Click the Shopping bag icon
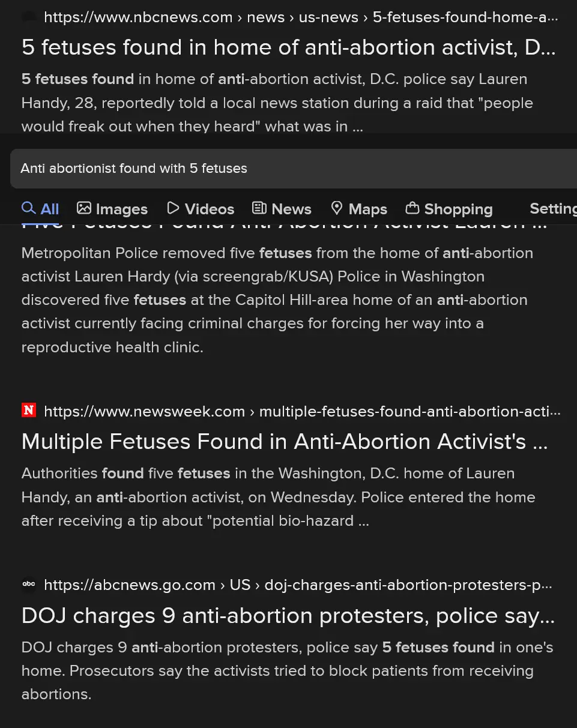The height and width of the screenshot is (728, 577). coord(412,208)
